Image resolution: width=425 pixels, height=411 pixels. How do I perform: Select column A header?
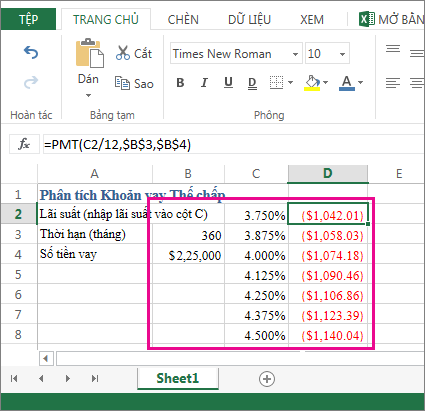coord(95,174)
